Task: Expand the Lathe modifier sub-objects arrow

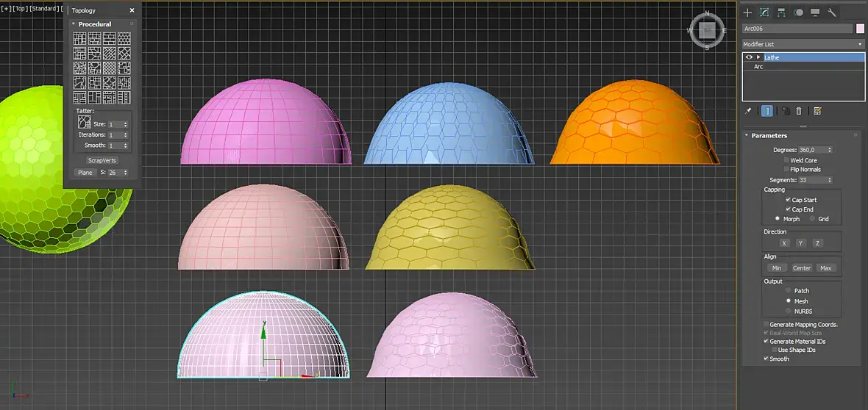Action: (x=758, y=57)
